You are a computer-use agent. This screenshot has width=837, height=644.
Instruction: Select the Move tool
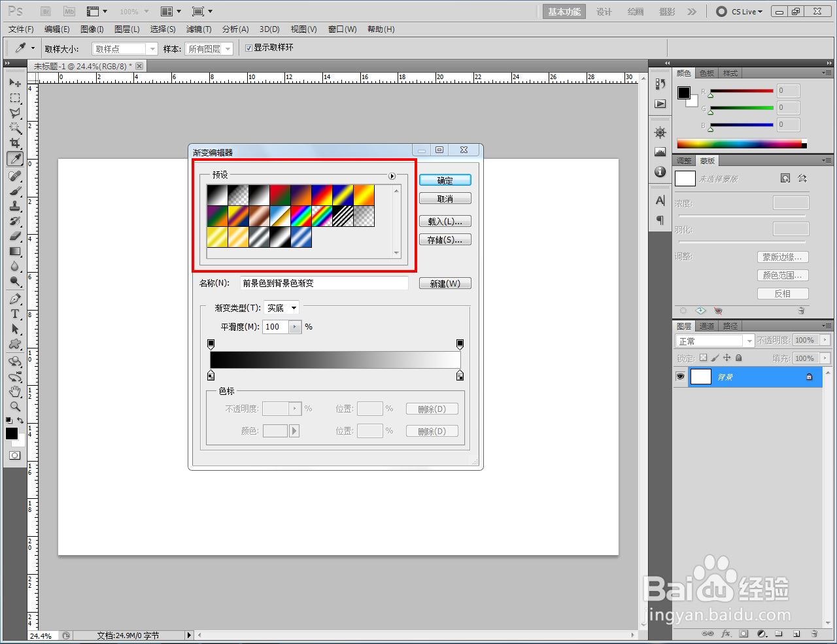15,83
